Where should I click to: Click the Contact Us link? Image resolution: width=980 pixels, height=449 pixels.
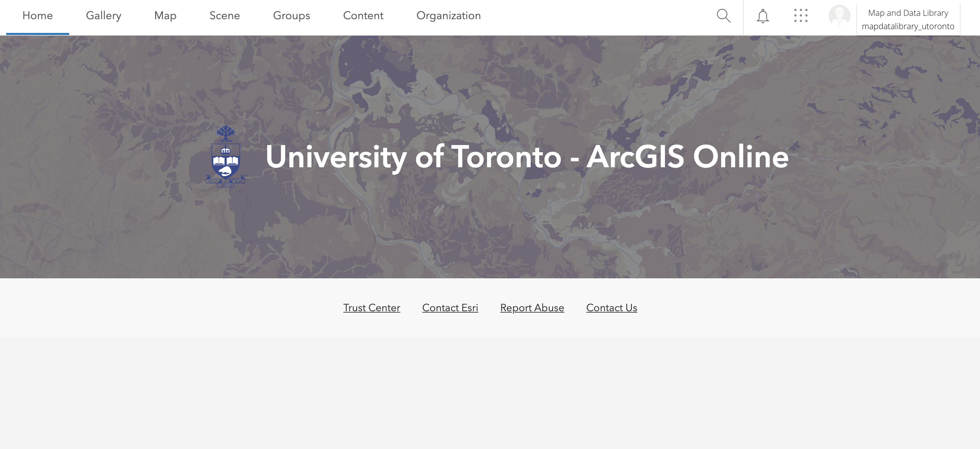click(612, 308)
